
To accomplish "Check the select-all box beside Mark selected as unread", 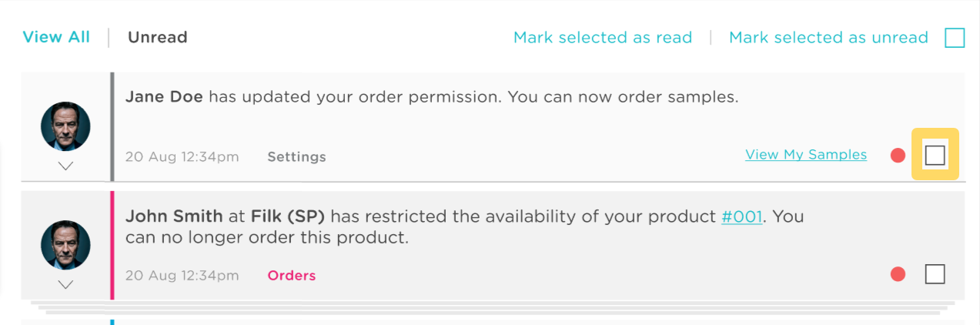I will pos(955,38).
